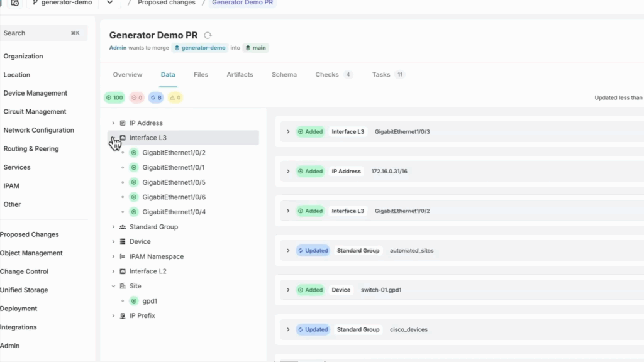This screenshot has width=644, height=362.
Task: Open Integrations in the sidebar
Action: tap(18, 327)
